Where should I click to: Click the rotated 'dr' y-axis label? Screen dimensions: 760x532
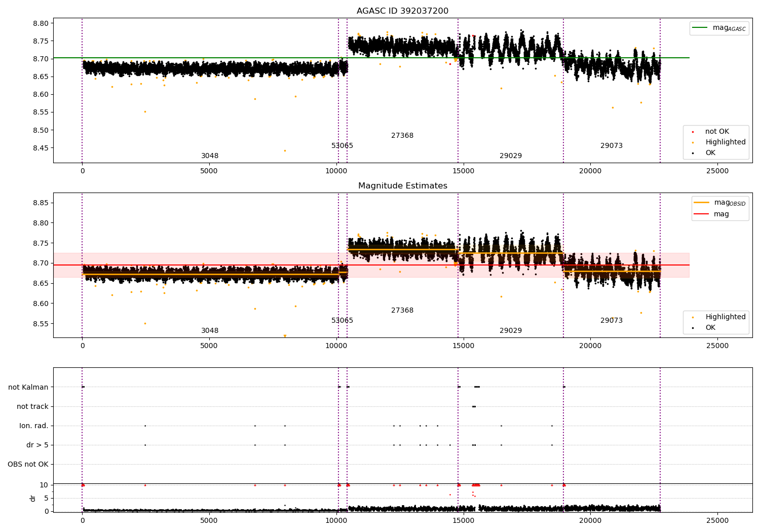(x=33, y=499)
